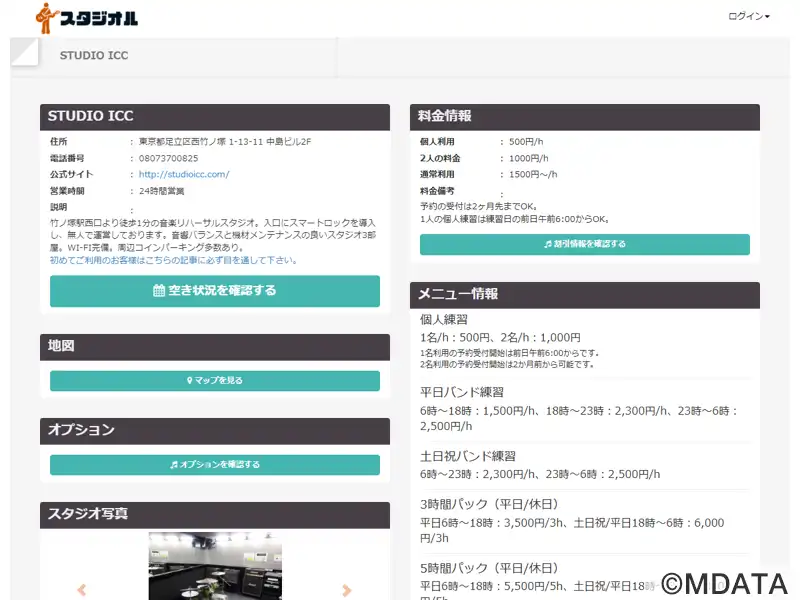Go to previous studio photo arrow
Viewport: 800px width, 600px height.
coord(82,590)
